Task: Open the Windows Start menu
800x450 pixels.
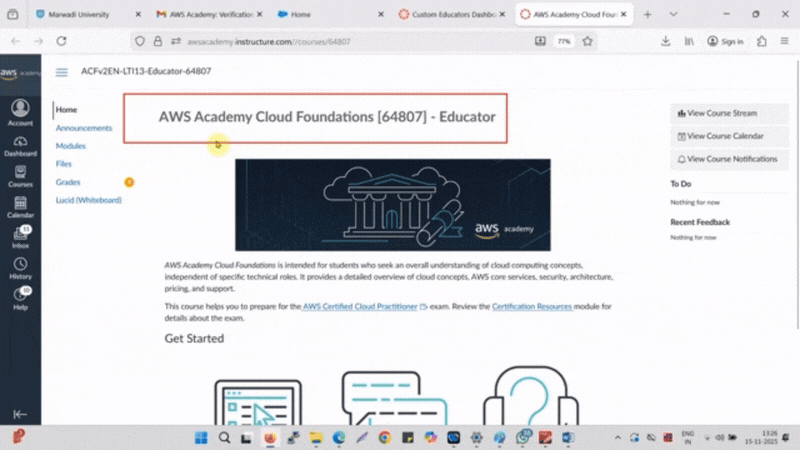Action: click(201, 438)
